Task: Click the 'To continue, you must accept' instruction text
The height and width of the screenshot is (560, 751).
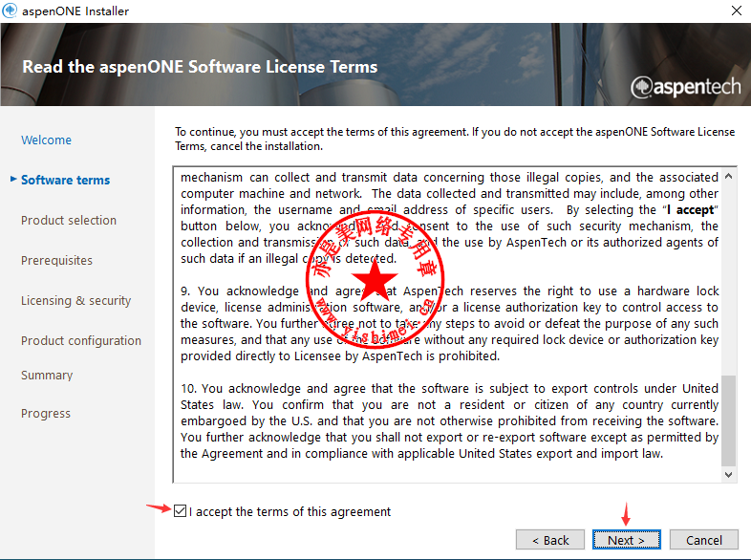Action: (x=455, y=139)
